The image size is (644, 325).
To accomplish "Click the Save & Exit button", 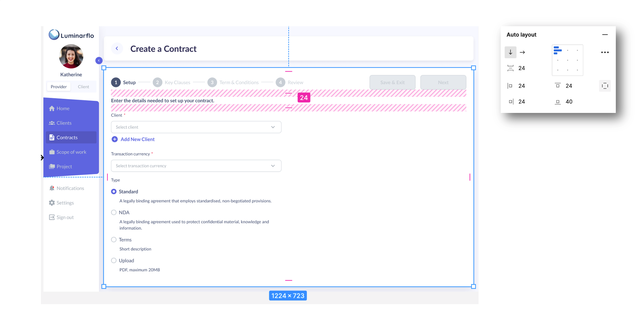I will (x=392, y=82).
